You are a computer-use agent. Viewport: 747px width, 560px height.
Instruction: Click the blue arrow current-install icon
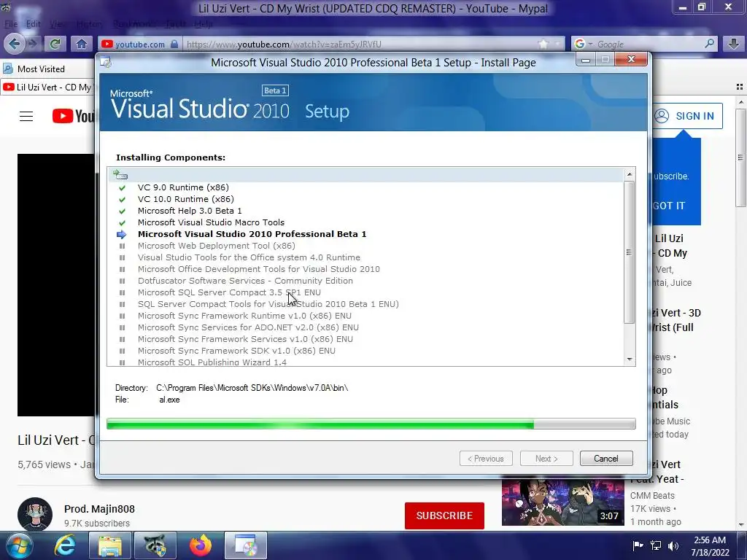coord(122,234)
